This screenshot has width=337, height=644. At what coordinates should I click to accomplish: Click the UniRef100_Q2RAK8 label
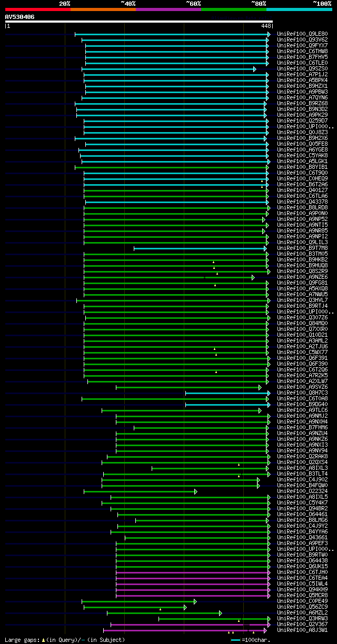[302, 457]
